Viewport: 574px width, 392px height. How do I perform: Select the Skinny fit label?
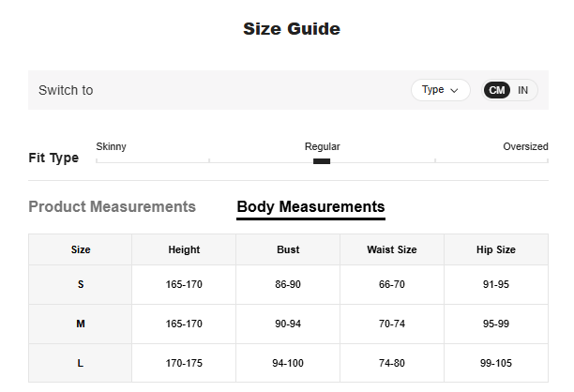click(111, 146)
